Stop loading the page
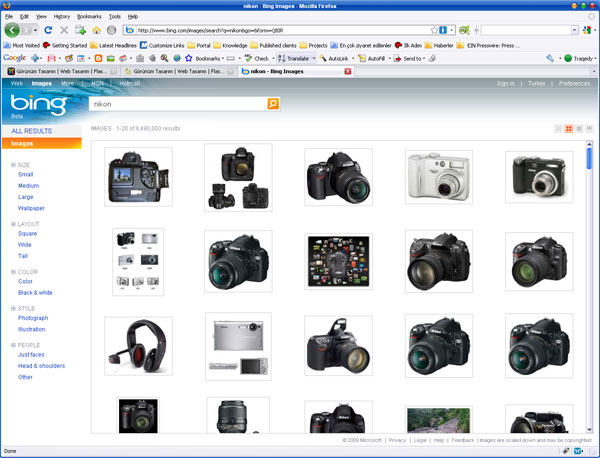Screen dimensions: 600x458 pyautogui.click(x=64, y=30)
